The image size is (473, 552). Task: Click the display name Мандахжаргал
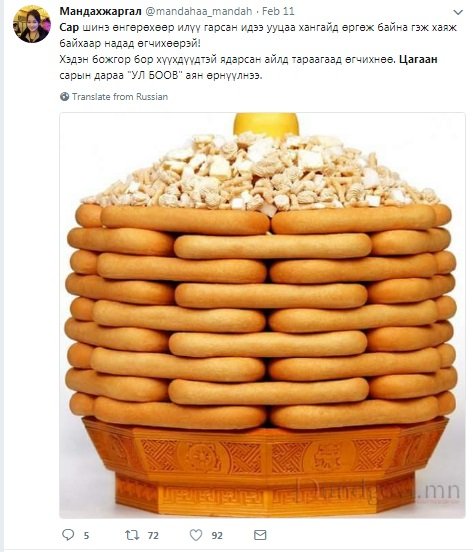point(100,11)
